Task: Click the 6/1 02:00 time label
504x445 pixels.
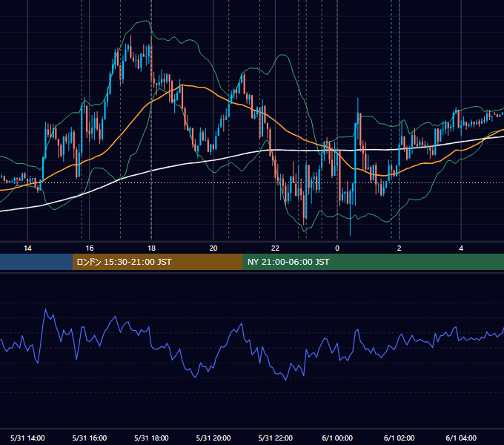Action: click(399, 438)
